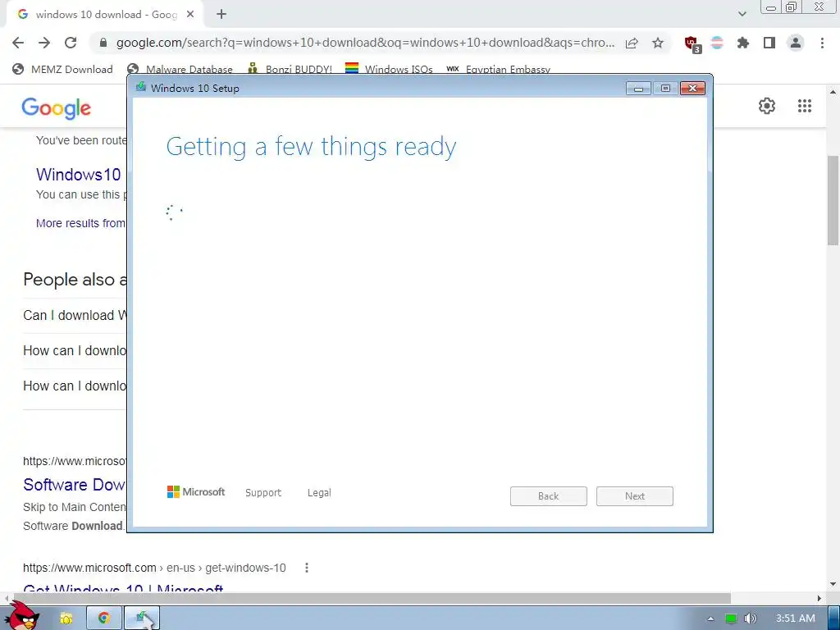The image size is (840, 630).
Task: Expand the 'Can I download W' question
Action: pos(75,316)
